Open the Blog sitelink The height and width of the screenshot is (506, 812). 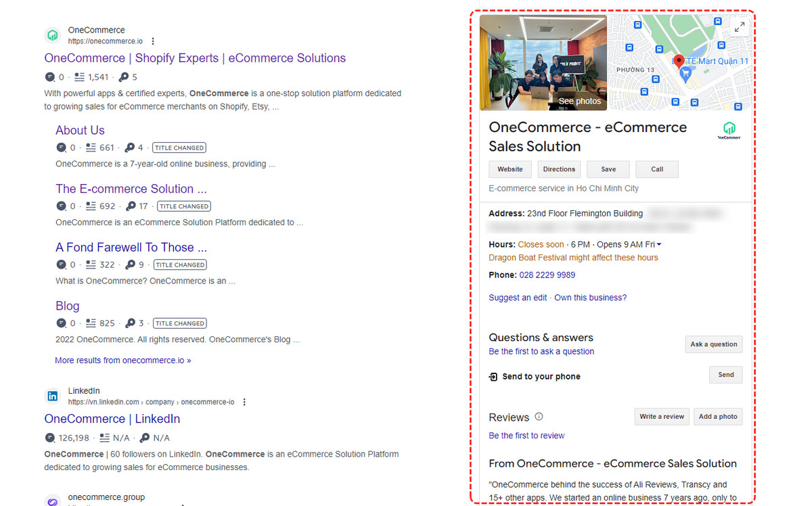[68, 306]
